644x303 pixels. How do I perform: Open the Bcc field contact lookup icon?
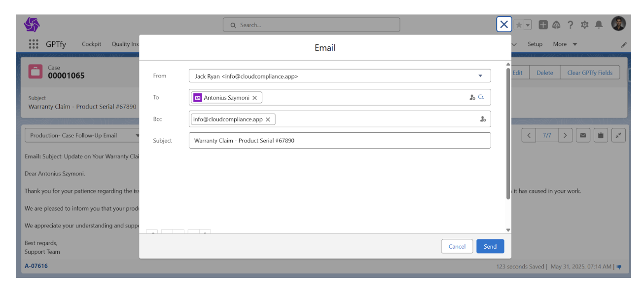[x=483, y=119]
